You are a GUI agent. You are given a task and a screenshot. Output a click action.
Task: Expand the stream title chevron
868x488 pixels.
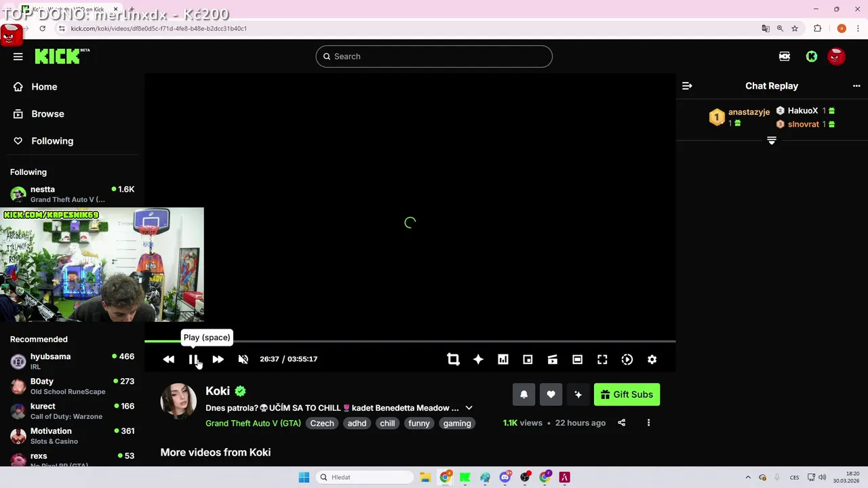pyautogui.click(x=469, y=408)
